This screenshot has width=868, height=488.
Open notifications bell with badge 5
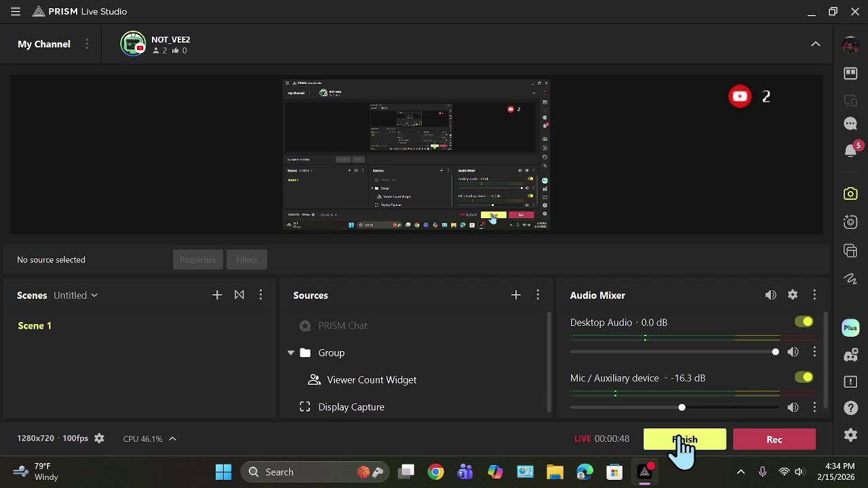[x=851, y=150]
